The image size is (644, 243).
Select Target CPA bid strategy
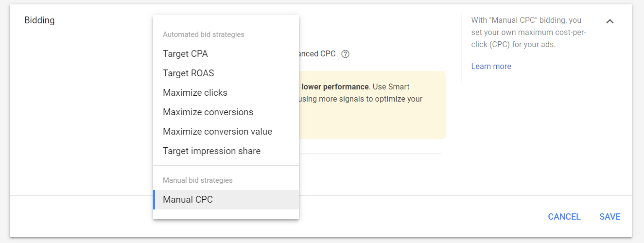(185, 54)
